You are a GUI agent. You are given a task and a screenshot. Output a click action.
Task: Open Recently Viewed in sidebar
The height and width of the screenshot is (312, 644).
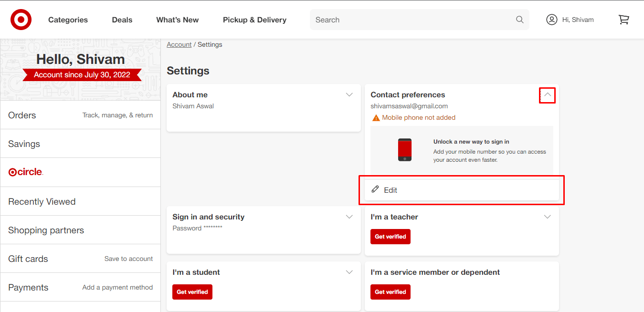80,201
